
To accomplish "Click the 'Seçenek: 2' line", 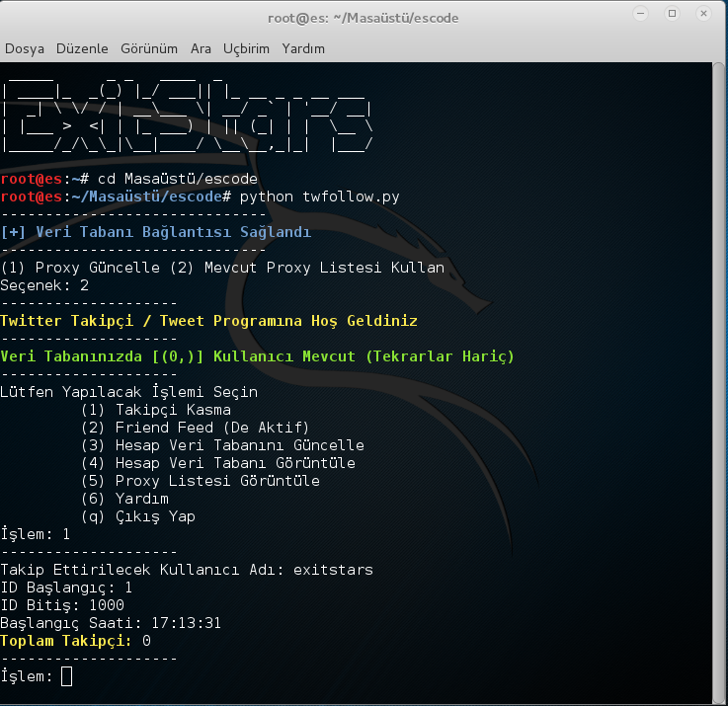I will point(44,285).
